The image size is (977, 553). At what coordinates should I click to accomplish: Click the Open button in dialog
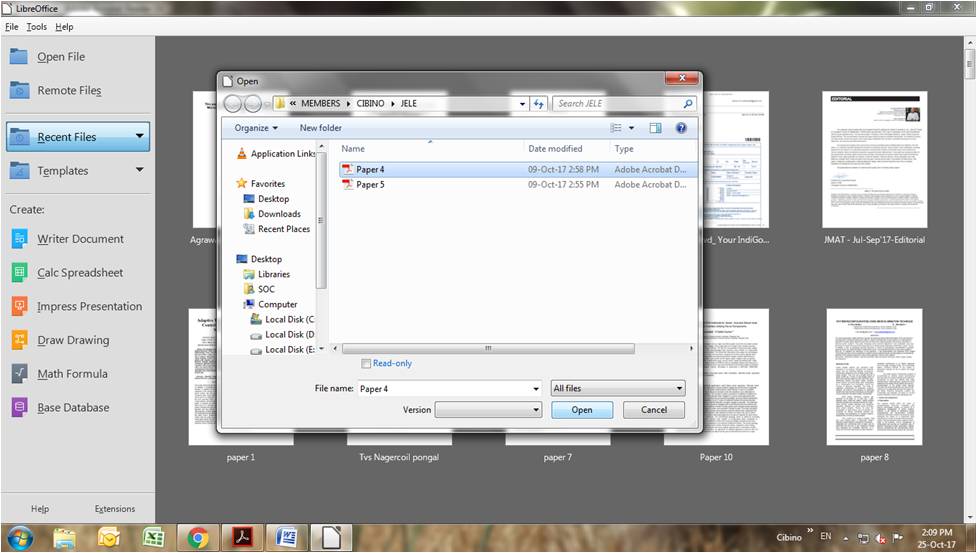pos(582,410)
